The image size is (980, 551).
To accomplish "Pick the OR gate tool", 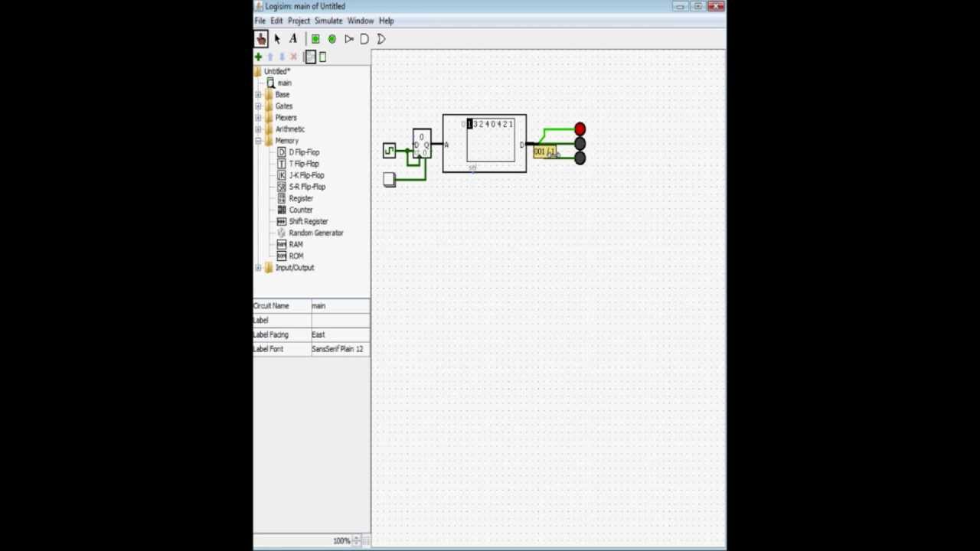I will click(x=381, y=39).
